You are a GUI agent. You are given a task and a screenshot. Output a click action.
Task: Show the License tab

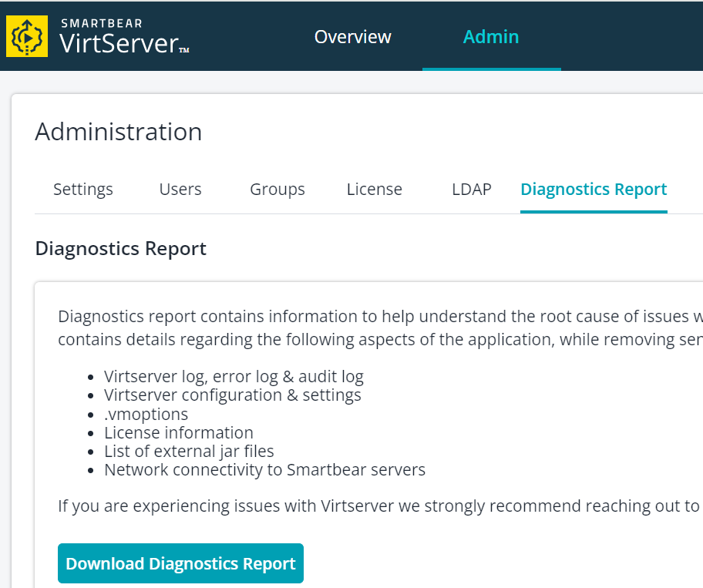point(375,189)
